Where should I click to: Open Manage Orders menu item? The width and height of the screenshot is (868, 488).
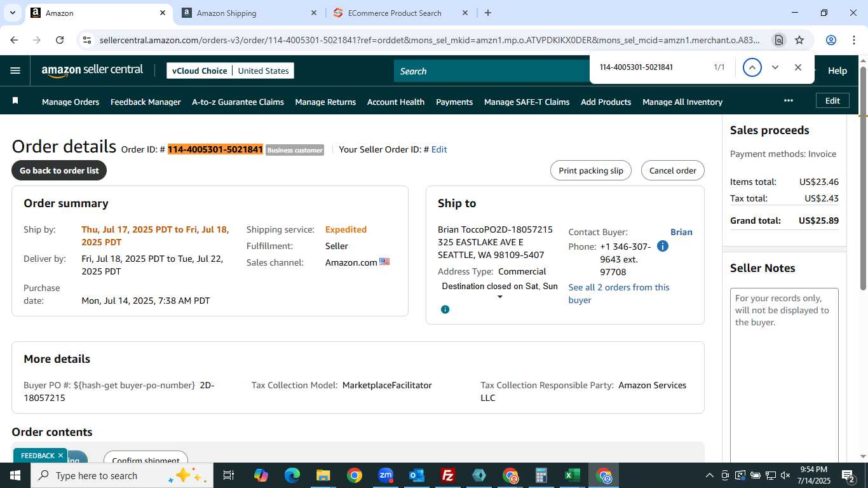click(x=71, y=102)
